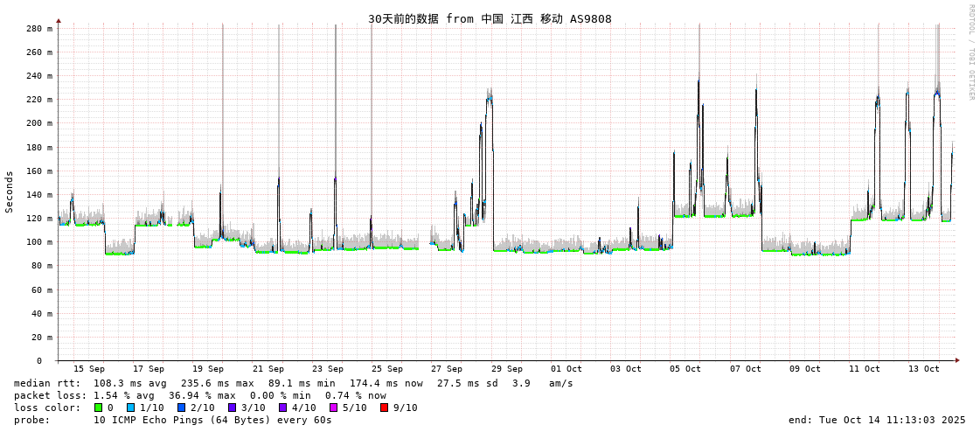Click the median rtt statistics line
Viewport: 980px width, 432px height.
tap(294, 383)
